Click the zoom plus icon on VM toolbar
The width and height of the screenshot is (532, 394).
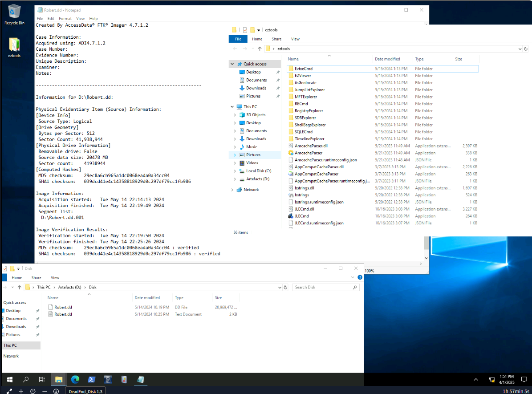[20, 391]
